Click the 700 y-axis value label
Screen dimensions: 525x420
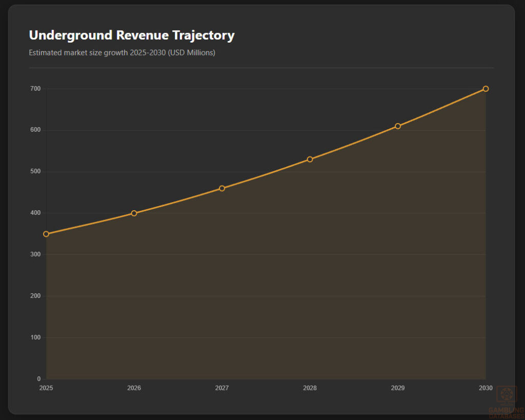[36, 88]
